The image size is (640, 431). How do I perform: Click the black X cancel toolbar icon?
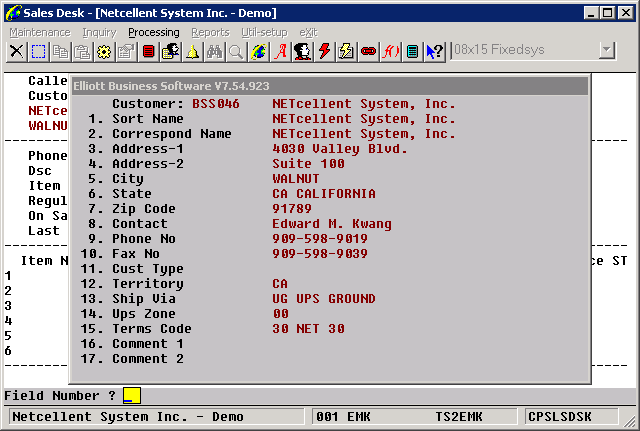tap(17, 52)
